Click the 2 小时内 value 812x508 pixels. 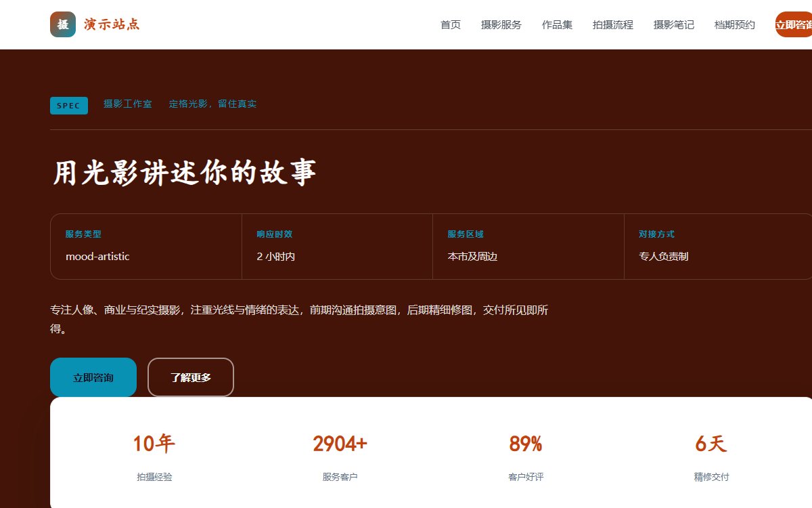coord(276,257)
